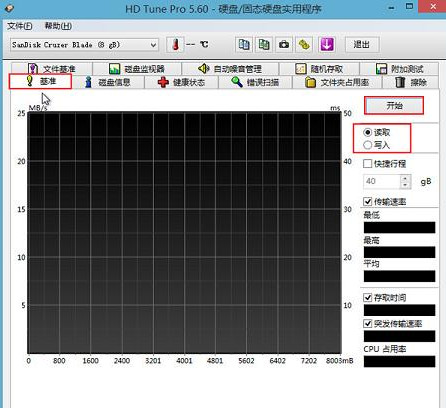Increase the short stroke gB stepper value

tap(405, 178)
